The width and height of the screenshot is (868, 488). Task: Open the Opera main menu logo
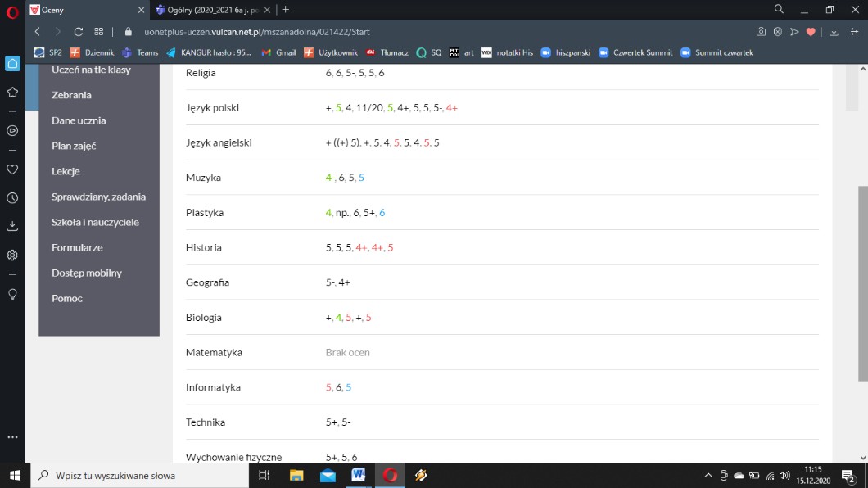coord(12,11)
